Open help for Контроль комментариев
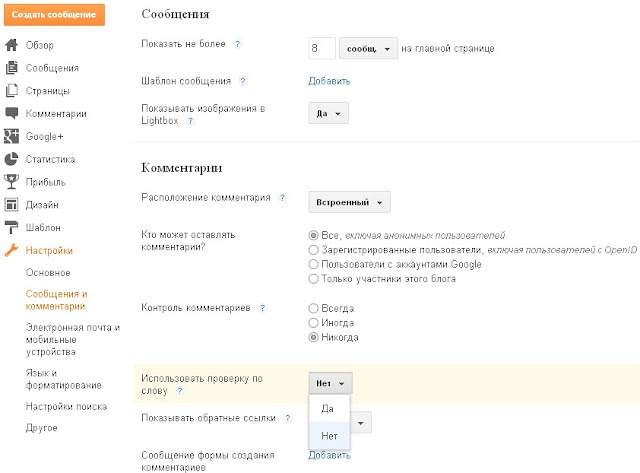Image resolution: width=640 pixels, height=473 pixels. pyautogui.click(x=262, y=308)
